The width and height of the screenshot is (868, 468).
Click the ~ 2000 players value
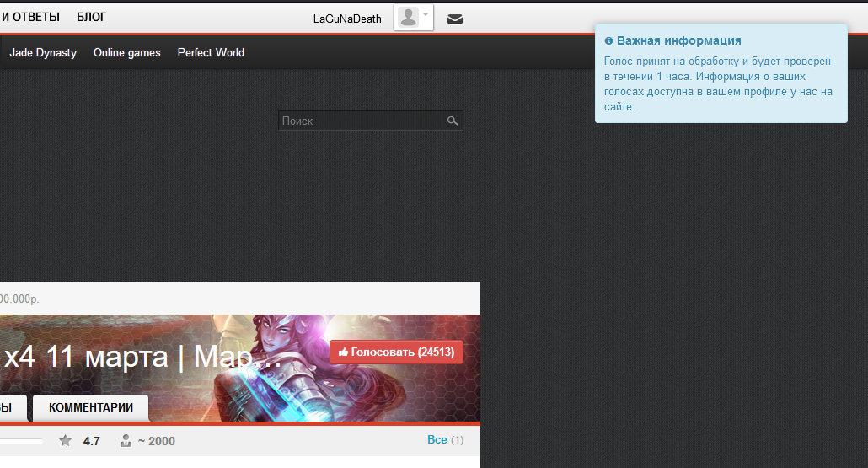[156, 441]
